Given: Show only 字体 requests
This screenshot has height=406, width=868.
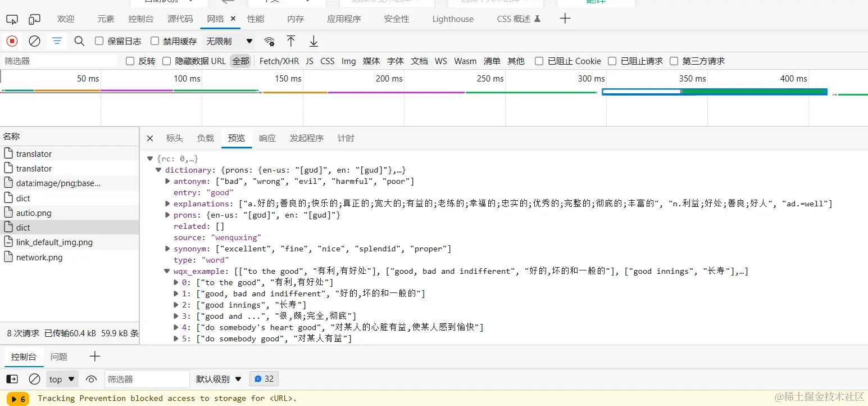Looking at the screenshot, I should point(396,61).
